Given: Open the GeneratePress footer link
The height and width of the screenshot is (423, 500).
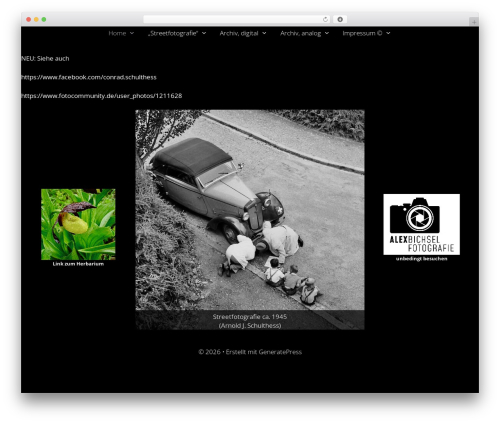Looking at the screenshot, I should coord(280,352).
